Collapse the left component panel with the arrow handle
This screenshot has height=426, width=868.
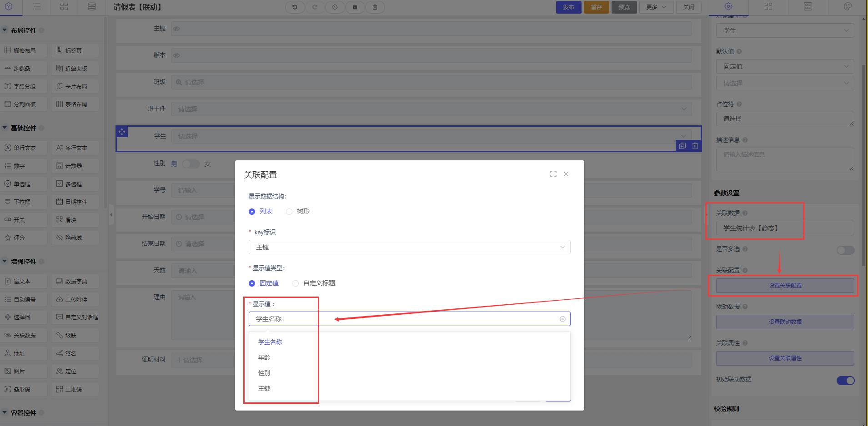point(111,215)
